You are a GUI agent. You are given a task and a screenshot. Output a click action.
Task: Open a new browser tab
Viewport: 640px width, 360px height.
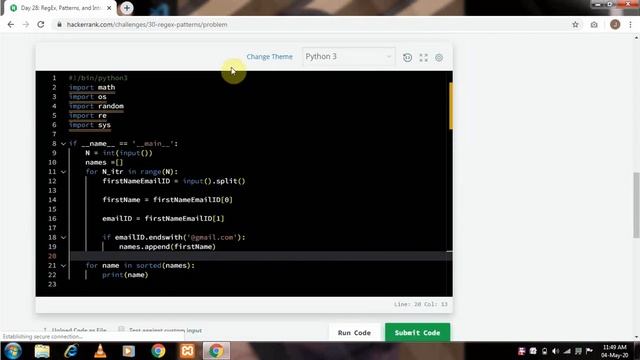[x=127, y=8]
